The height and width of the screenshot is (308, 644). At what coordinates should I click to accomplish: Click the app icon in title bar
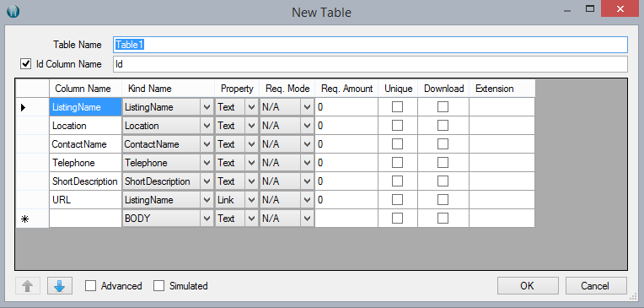tap(13, 11)
